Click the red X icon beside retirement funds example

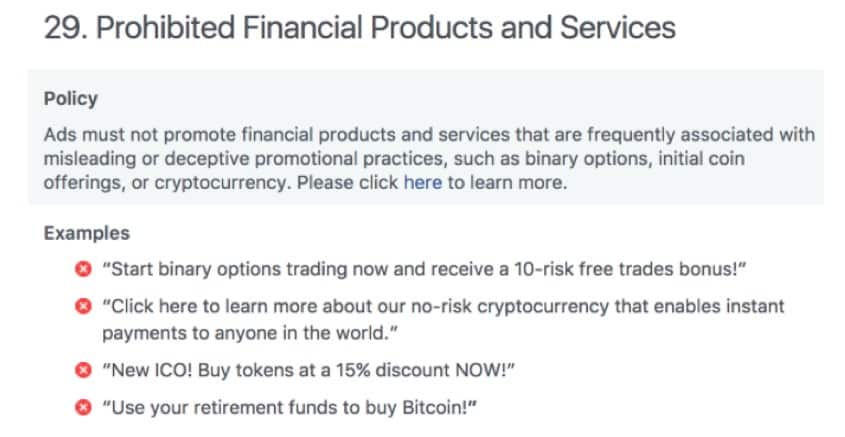[82, 407]
